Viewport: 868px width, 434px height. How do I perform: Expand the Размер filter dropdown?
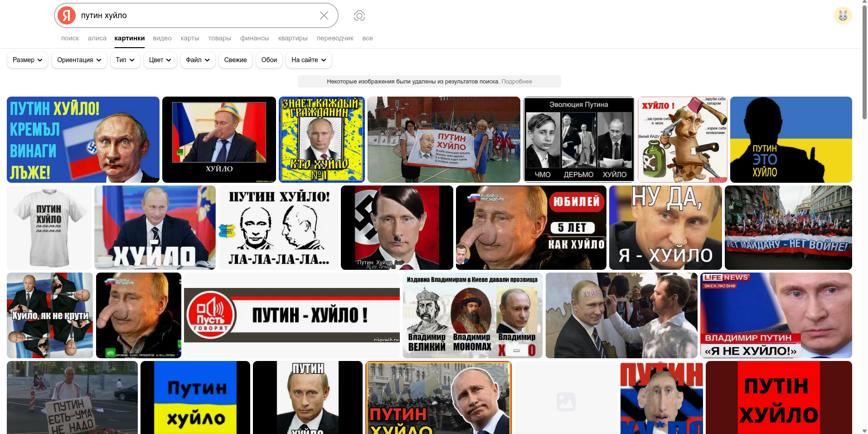28,60
